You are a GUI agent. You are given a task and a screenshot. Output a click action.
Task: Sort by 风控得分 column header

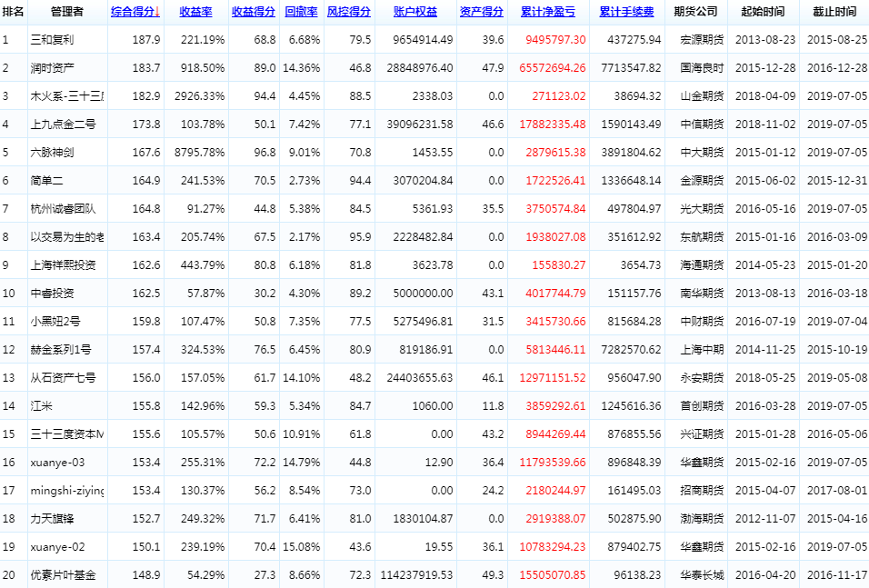pyautogui.click(x=348, y=12)
